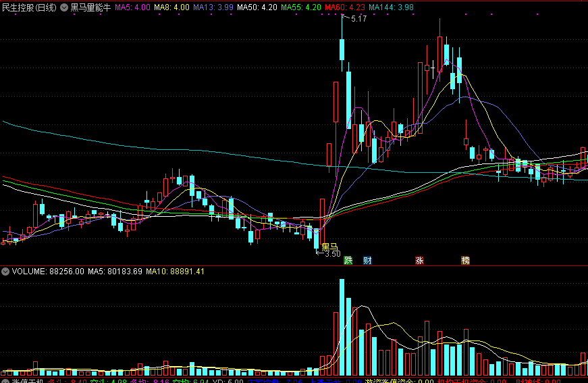Select the volume MA5: 80183.69 readout
The width and height of the screenshot is (588, 383).
coord(115,272)
